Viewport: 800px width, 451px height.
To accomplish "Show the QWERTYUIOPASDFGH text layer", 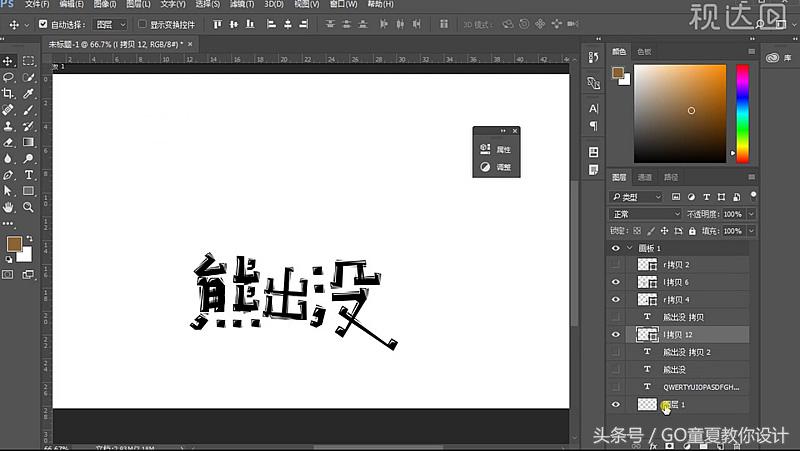I will [616, 387].
